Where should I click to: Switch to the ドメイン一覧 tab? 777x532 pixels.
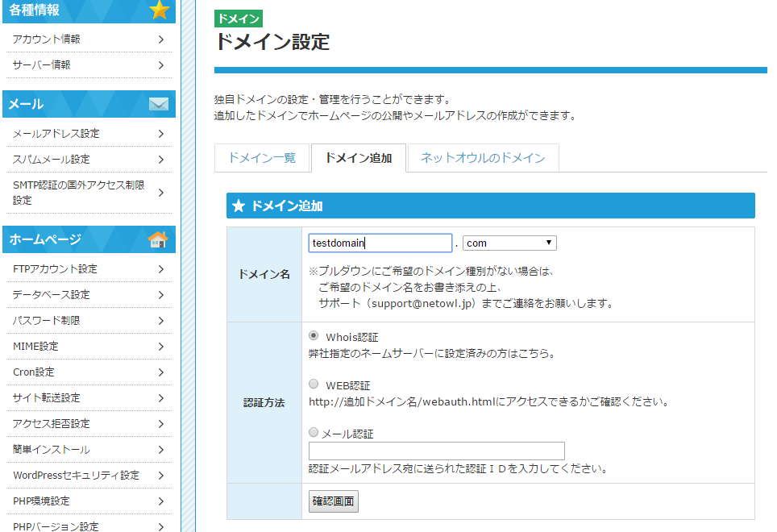click(262, 160)
